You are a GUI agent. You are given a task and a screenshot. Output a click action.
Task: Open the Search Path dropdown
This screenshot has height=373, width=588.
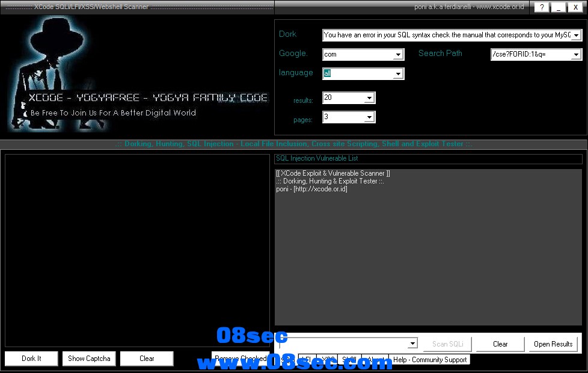click(576, 55)
